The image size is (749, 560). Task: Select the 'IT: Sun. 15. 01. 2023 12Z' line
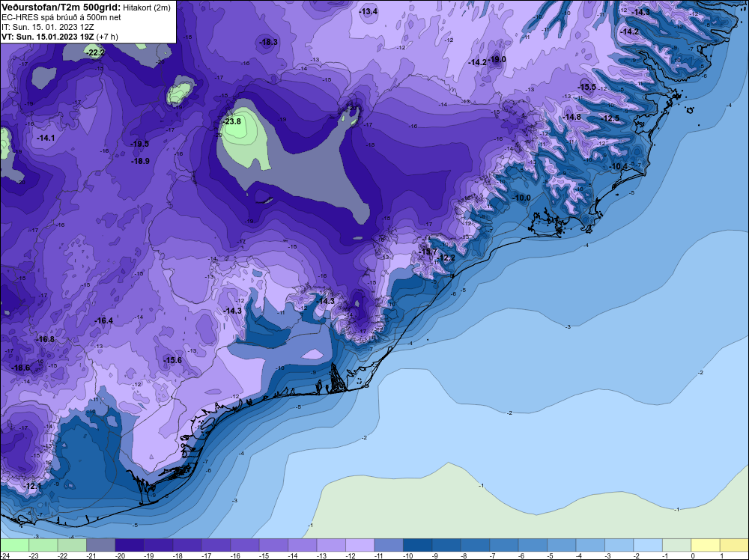48,27
